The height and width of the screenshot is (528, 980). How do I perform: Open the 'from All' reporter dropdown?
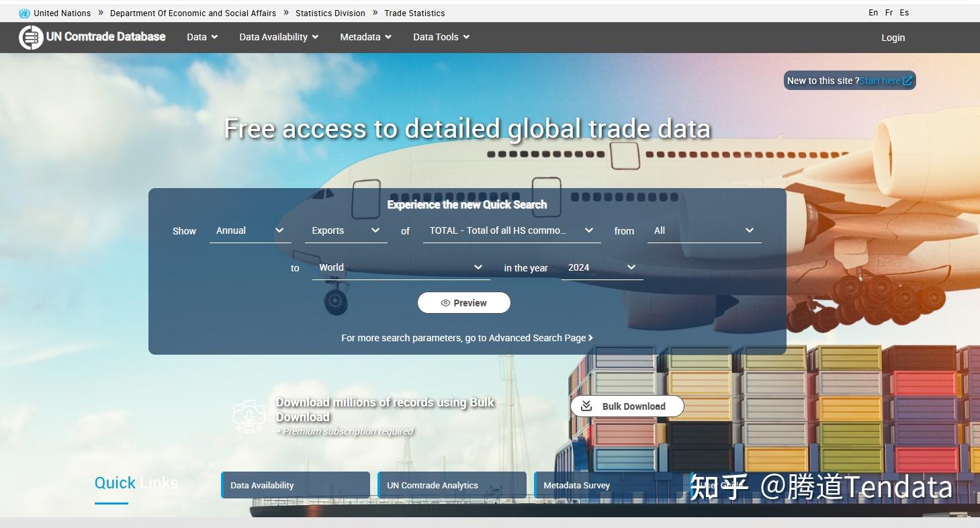tap(704, 230)
